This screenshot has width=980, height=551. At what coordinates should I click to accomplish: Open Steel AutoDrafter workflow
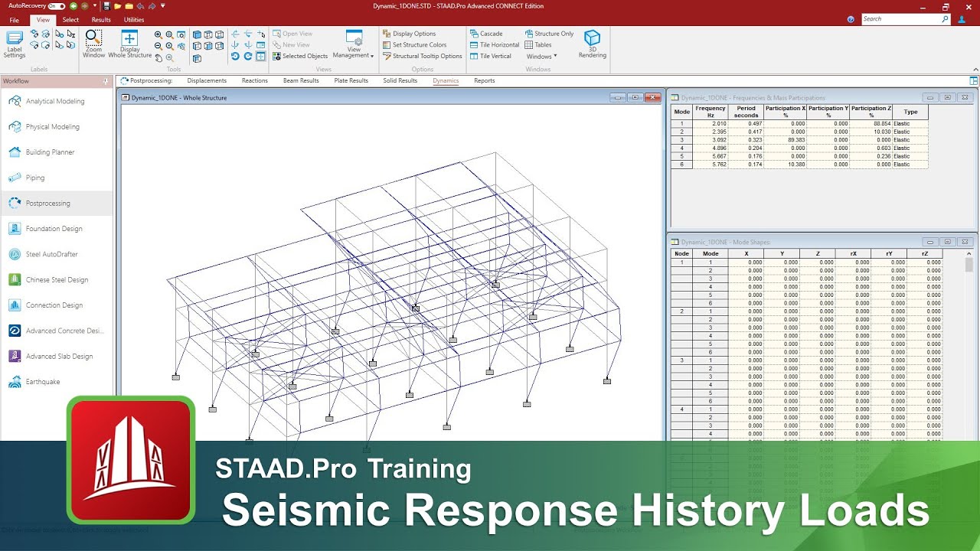tap(57, 254)
